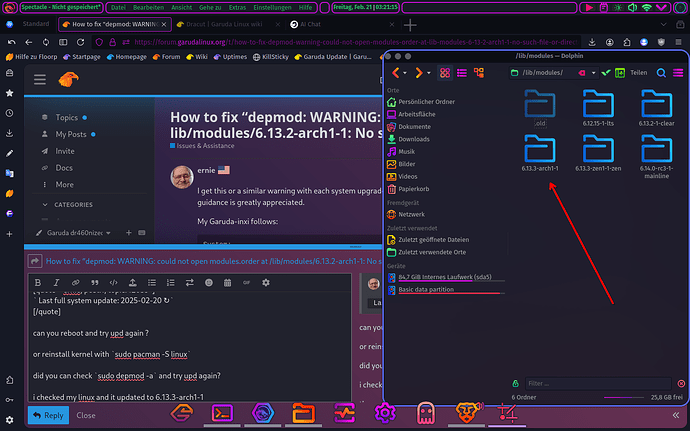Open Papierkorb in Dolphin places panel
The height and width of the screenshot is (431, 690).
[x=408, y=189]
